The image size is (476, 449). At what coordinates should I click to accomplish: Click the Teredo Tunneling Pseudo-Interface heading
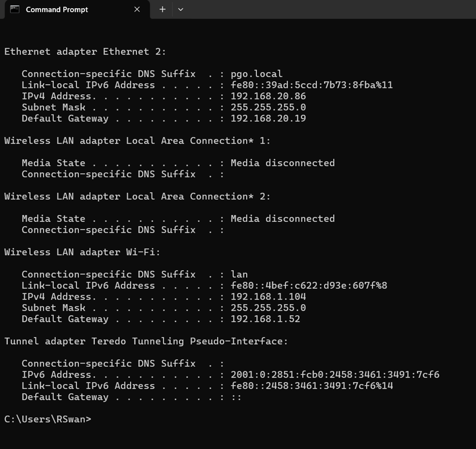pyautogui.click(x=146, y=341)
